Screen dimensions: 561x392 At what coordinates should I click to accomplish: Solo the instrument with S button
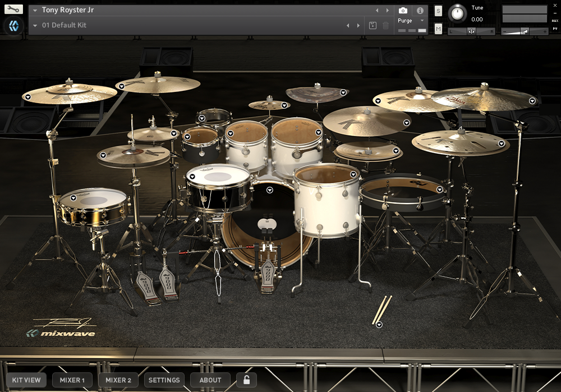[x=438, y=11]
